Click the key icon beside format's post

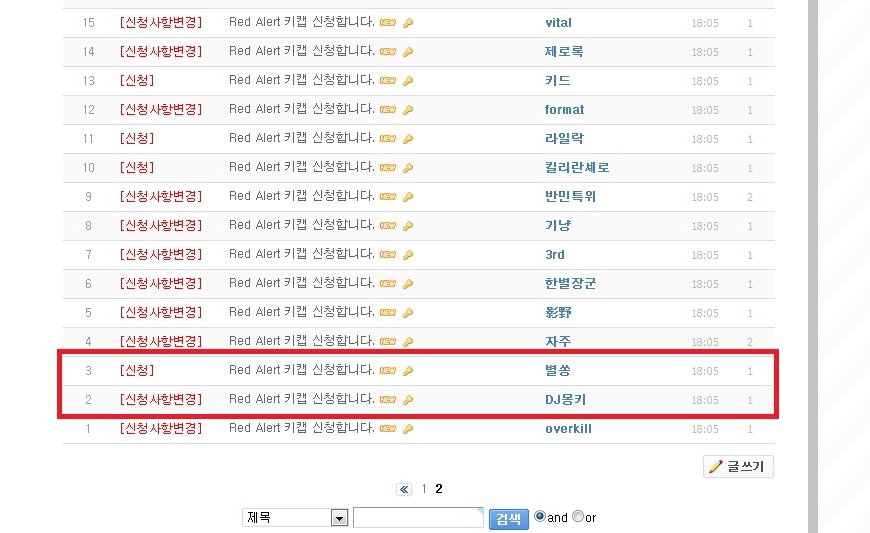click(x=408, y=110)
